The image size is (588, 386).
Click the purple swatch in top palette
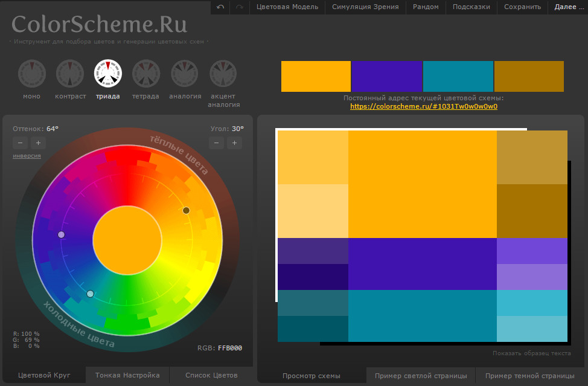click(387, 76)
